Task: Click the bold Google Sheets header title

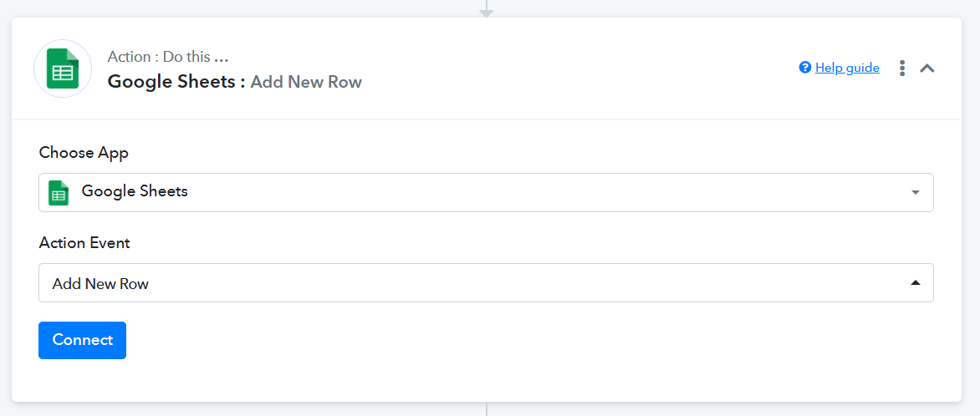Action: click(x=176, y=82)
